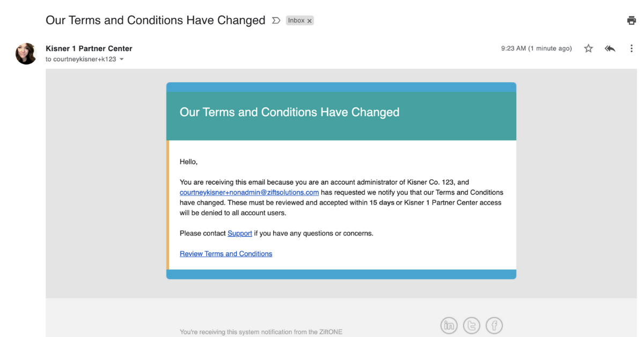Open the Twitter icon in the footer

pyautogui.click(x=471, y=325)
